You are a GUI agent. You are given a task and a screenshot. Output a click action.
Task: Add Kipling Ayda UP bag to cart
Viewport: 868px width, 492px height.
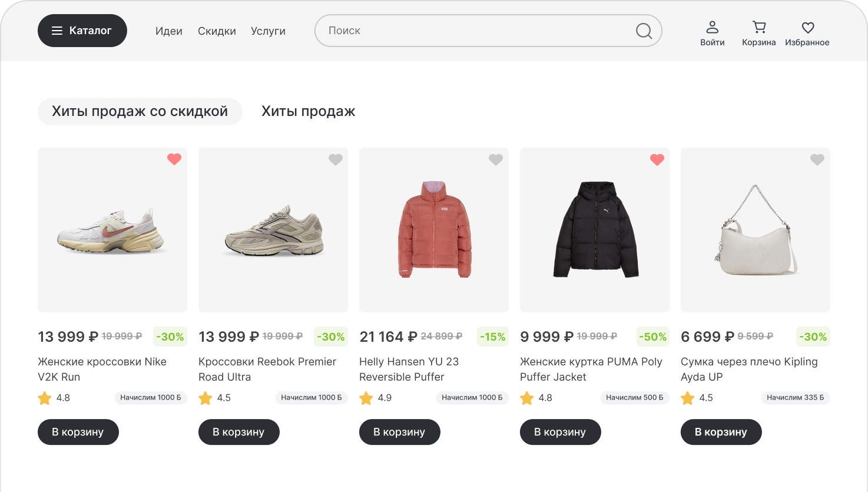721,432
